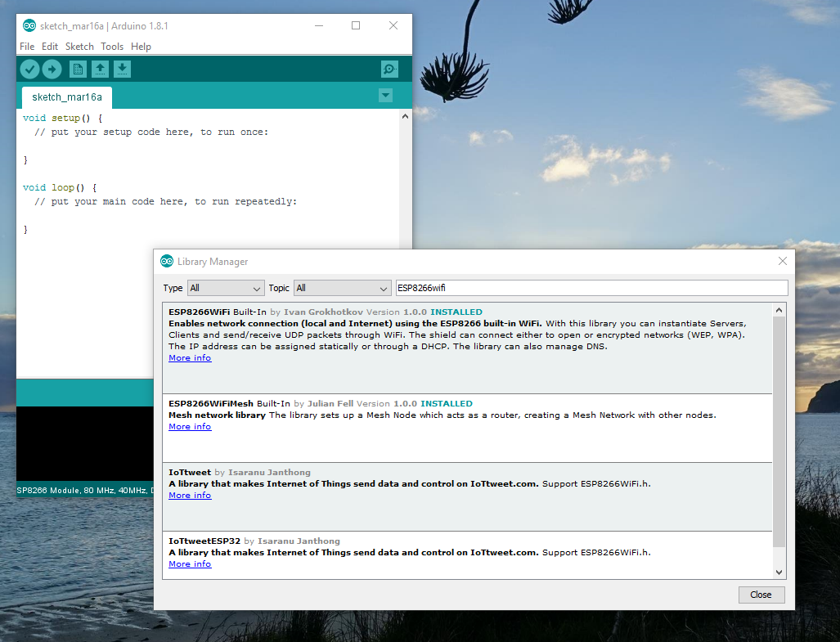Click the Upload arrow icon
This screenshot has width=840, height=642.
[x=52, y=70]
